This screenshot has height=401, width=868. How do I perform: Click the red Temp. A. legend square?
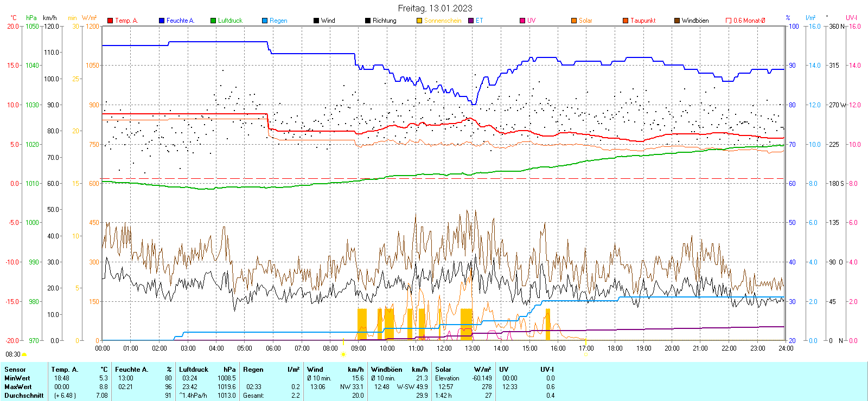[110, 21]
